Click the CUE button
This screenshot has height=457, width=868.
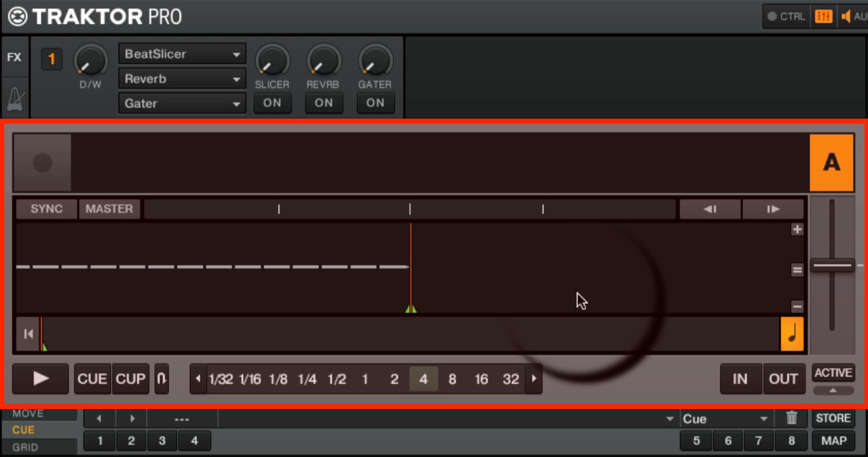tap(93, 379)
